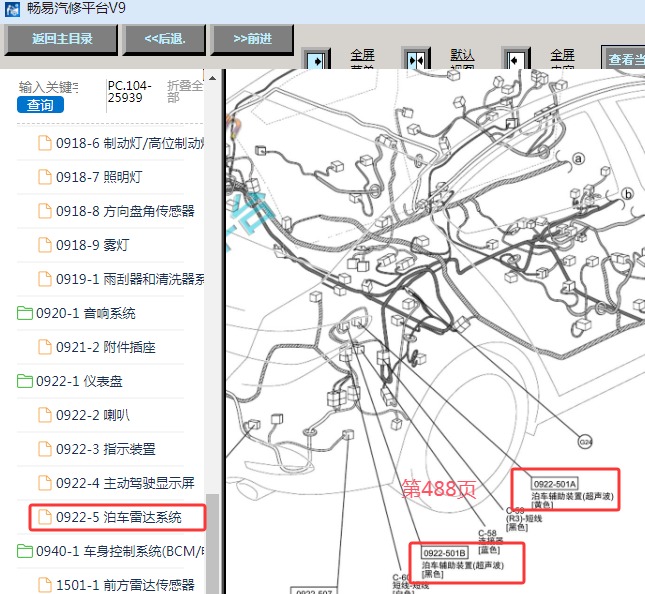Click the folder icon of 0920-1 音响系统

pyautogui.click(x=25, y=313)
